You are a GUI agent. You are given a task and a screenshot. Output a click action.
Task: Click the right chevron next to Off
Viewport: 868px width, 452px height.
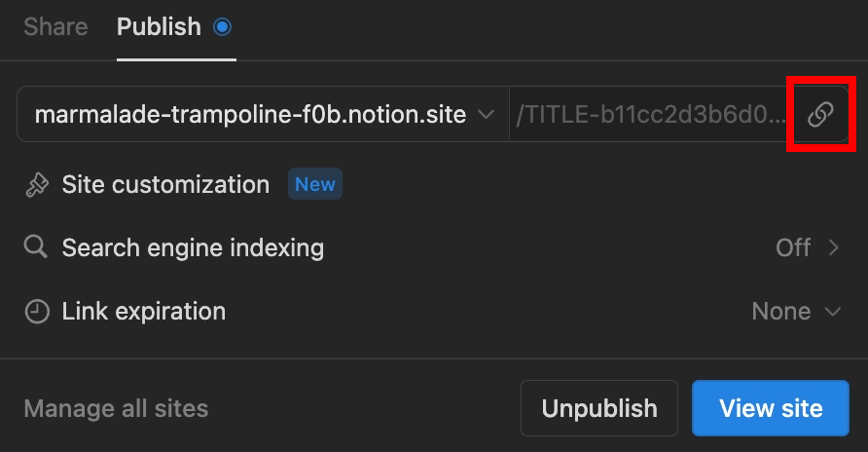(x=833, y=247)
